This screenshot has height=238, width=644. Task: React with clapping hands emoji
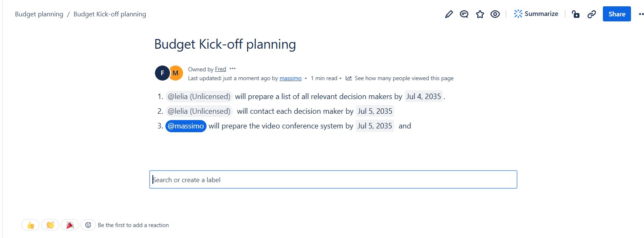pyautogui.click(x=50, y=225)
